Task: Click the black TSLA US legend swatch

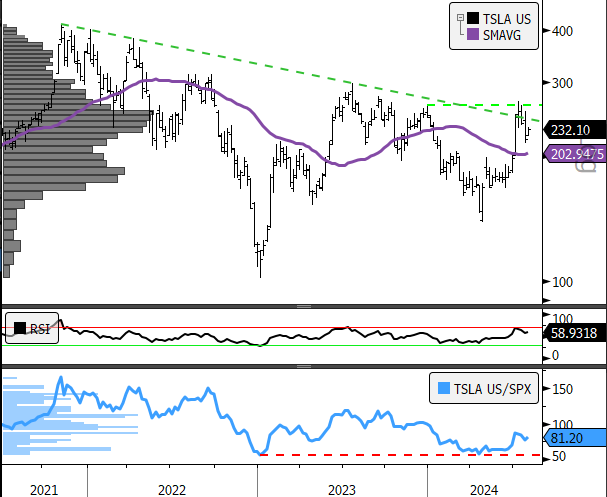Action: tap(473, 18)
